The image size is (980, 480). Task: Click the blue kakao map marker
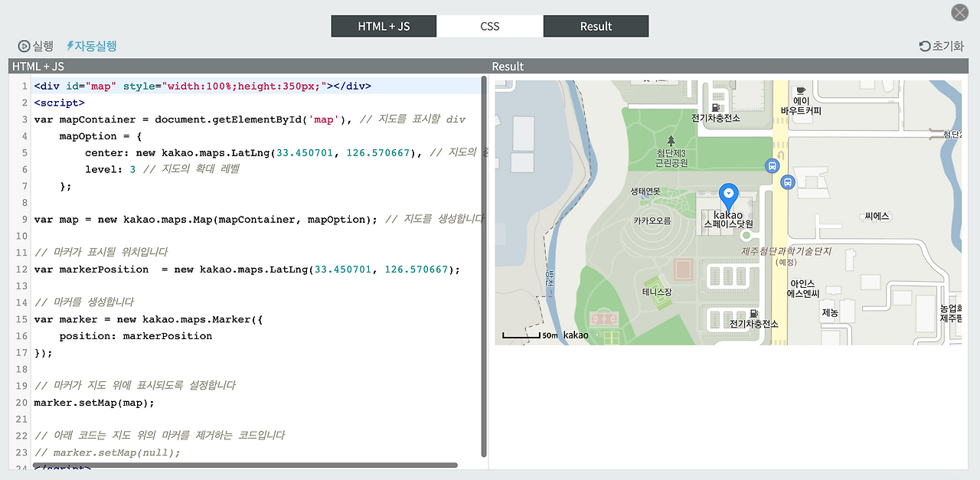[x=729, y=198]
